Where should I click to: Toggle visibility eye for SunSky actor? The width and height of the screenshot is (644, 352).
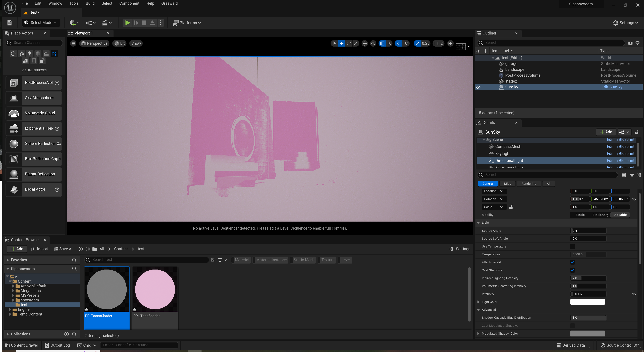click(478, 87)
